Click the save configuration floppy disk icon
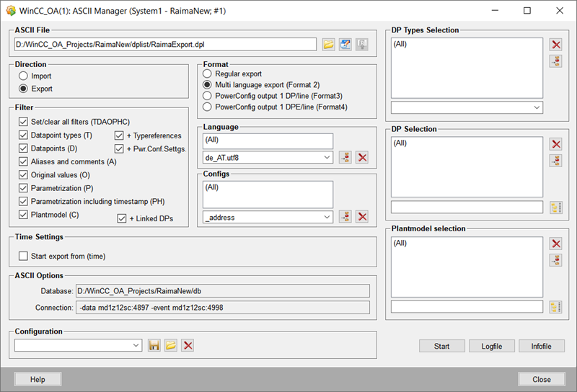Screen dimensions: 577x392 click(154, 346)
